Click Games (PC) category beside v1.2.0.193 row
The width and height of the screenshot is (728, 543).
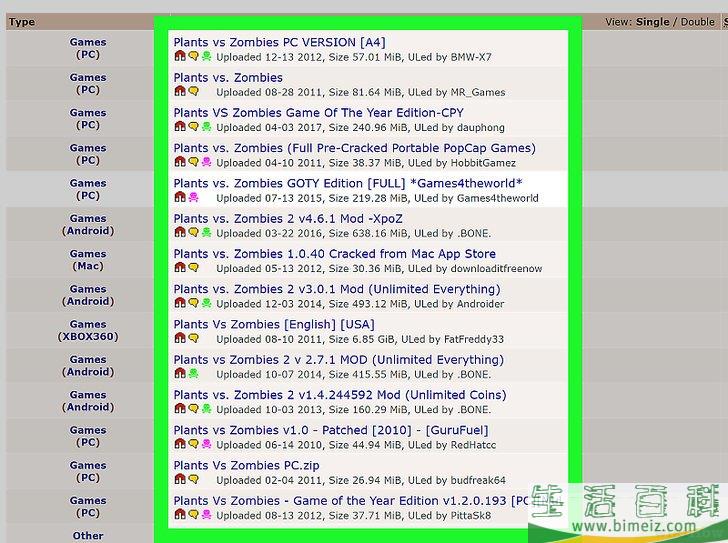tap(88, 507)
